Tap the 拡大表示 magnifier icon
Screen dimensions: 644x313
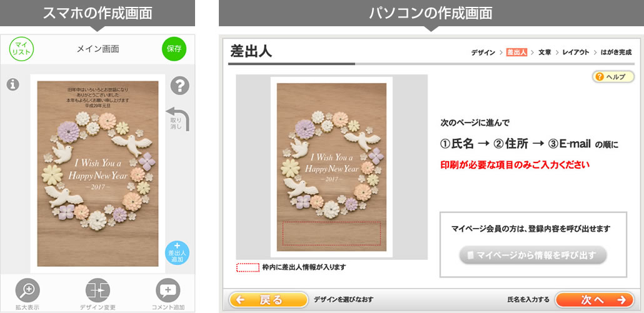[27, 290]
